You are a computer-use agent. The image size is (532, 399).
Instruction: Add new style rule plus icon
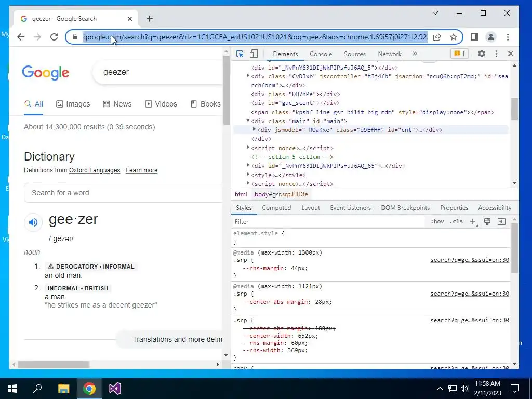click(x=473, y=221)
